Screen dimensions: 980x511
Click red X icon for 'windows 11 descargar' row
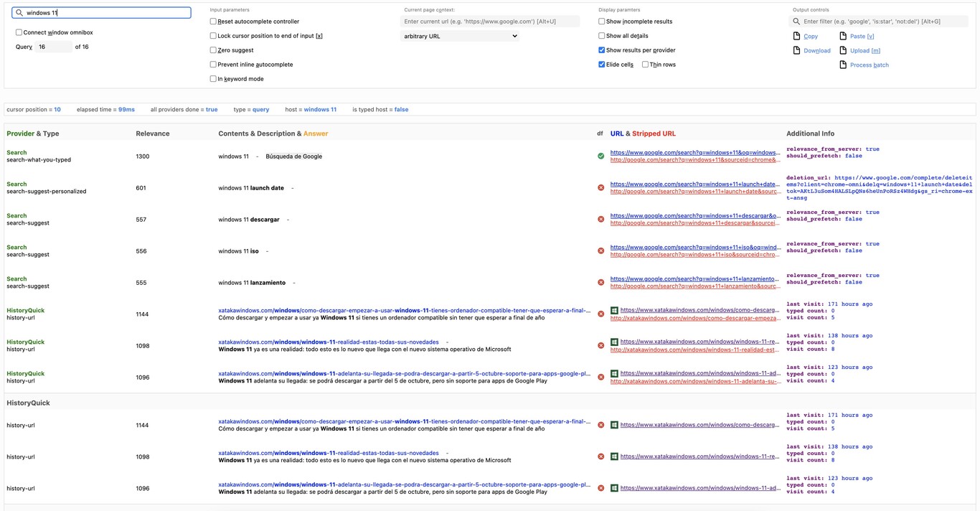pyautogui.click(x=600, y=219)
